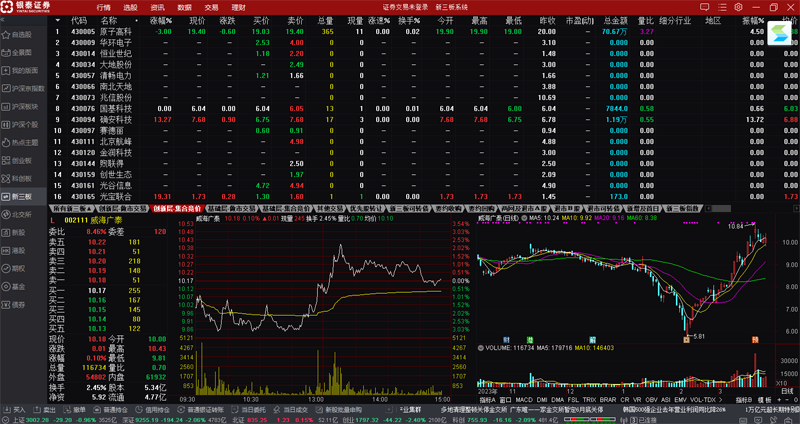The image size is (800, 424).
Task: Open 普通银证转账 from the bottom toolbar
Action: tap(201, 410)
